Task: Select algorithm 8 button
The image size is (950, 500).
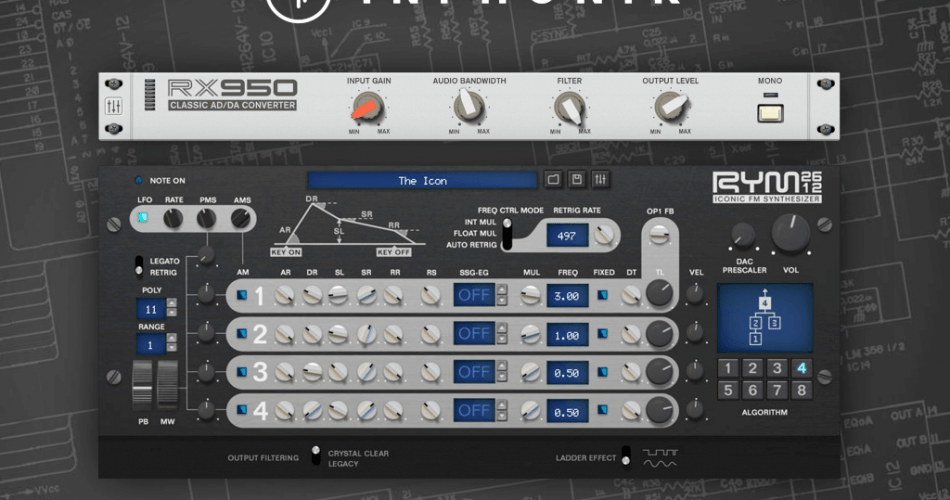Action: click(802, 390)
